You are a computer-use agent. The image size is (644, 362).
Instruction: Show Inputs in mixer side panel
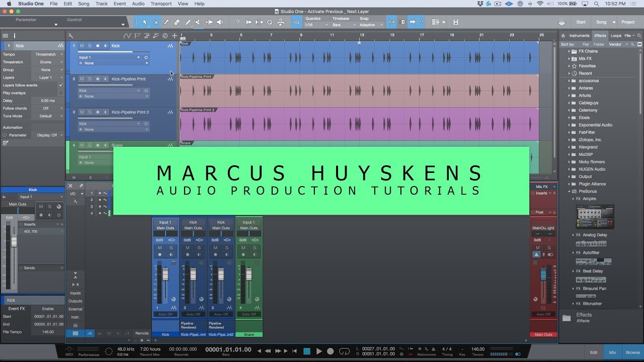[75, 293]
